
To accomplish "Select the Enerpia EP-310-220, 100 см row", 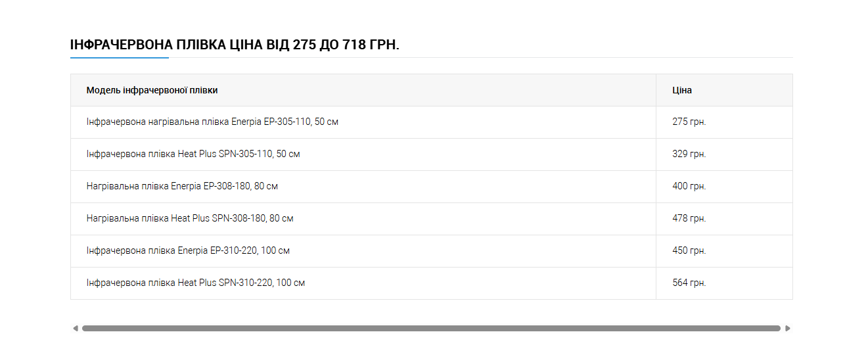I will 431,251.
